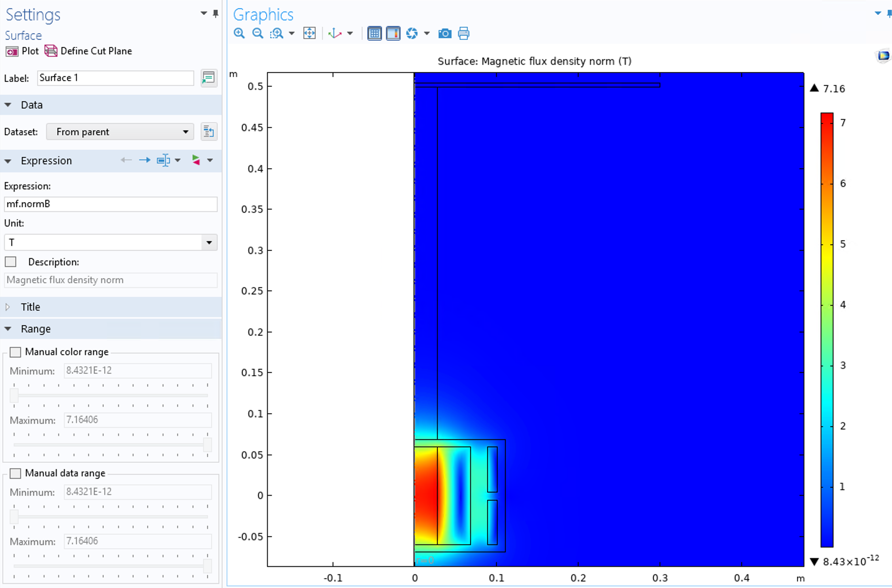Collapse the Data section header

[x=32, y=105]
